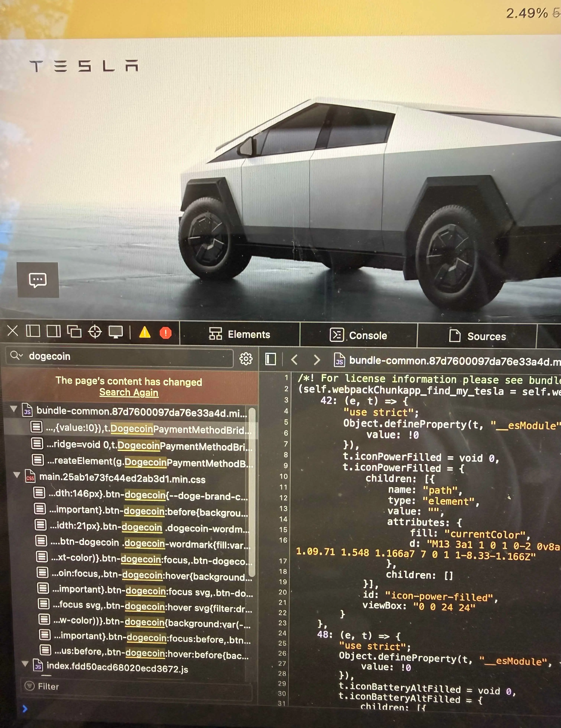Collapse index.fdd50acd68020ecd3672.js results
561x728 pixels.
tap(25, 664)
